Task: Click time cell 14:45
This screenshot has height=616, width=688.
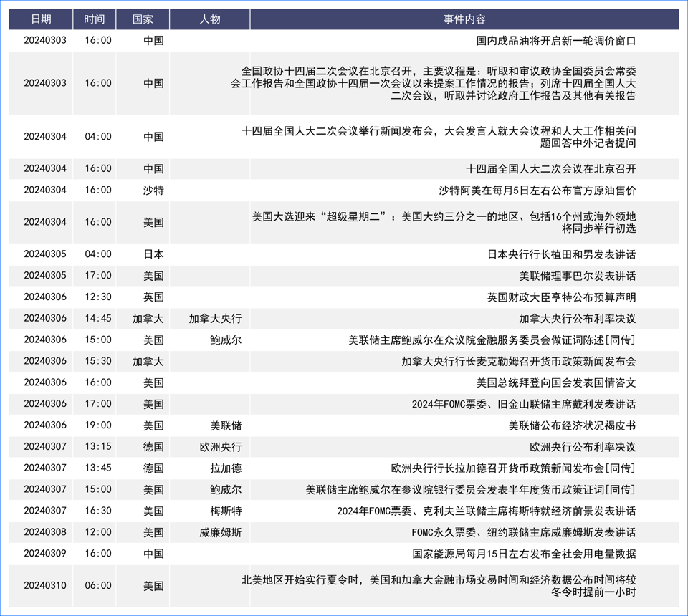Action: 98,318
